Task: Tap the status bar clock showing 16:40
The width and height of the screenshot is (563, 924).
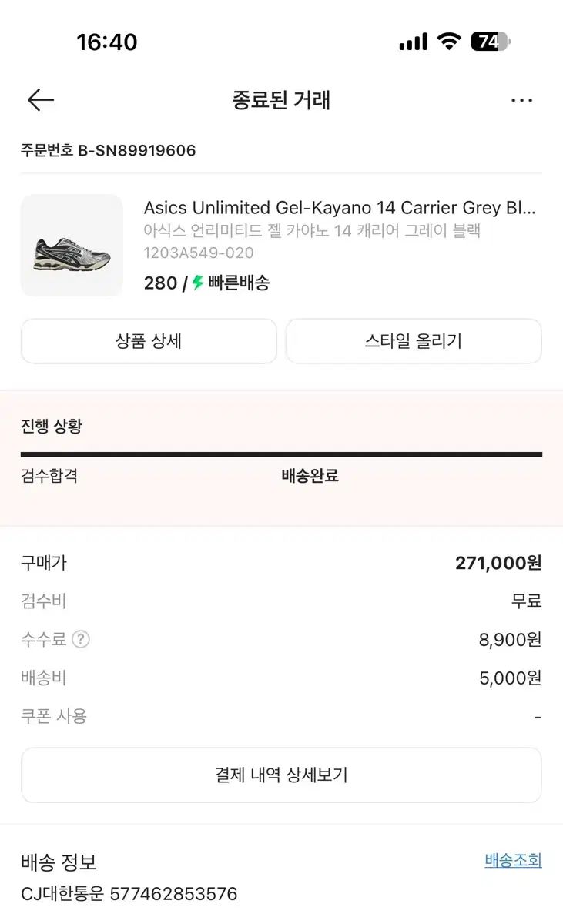Action: (x=107, y=42)
